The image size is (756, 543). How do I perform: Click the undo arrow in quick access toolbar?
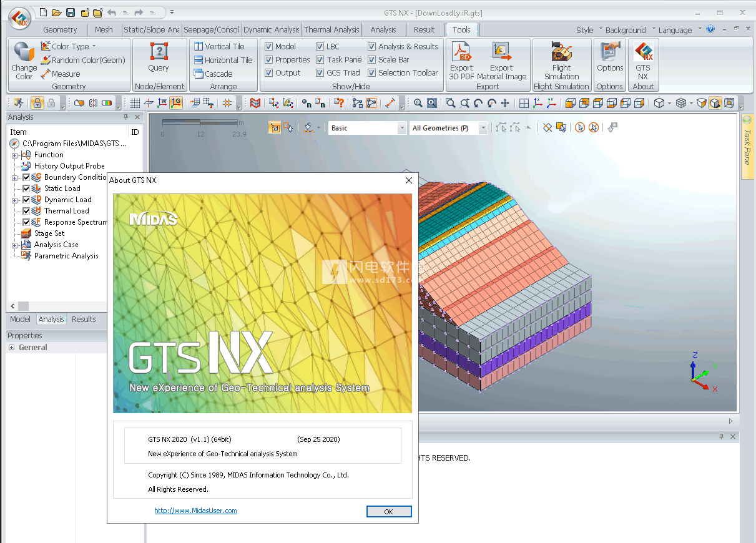112,12
